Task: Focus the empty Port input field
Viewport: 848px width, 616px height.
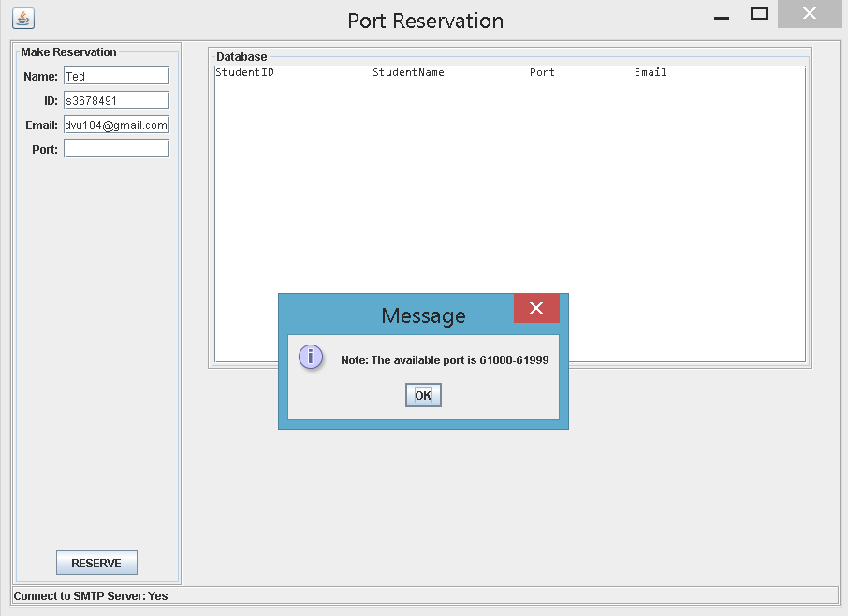Action: click(x=116, y=149)
